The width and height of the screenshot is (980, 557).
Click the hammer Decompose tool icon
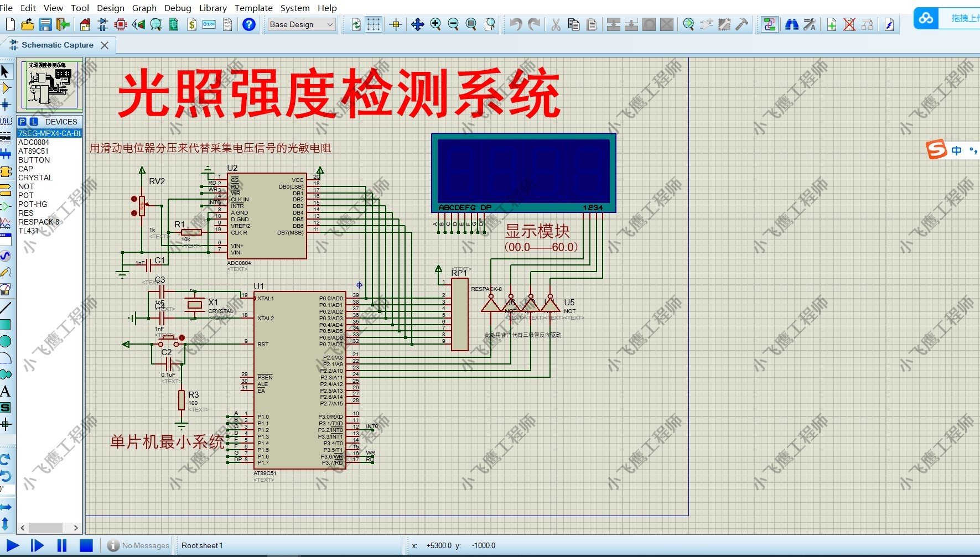(742, 24)
